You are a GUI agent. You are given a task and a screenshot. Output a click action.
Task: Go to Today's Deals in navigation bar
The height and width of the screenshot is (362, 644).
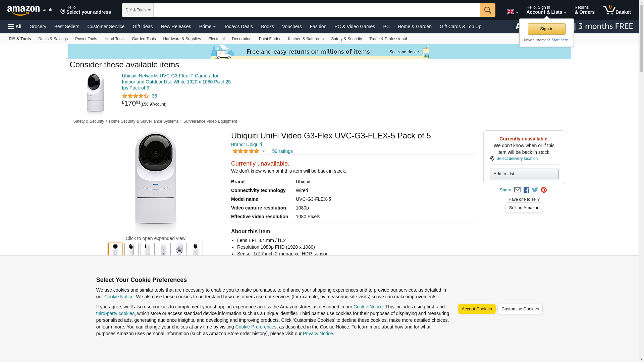(238, 26)
